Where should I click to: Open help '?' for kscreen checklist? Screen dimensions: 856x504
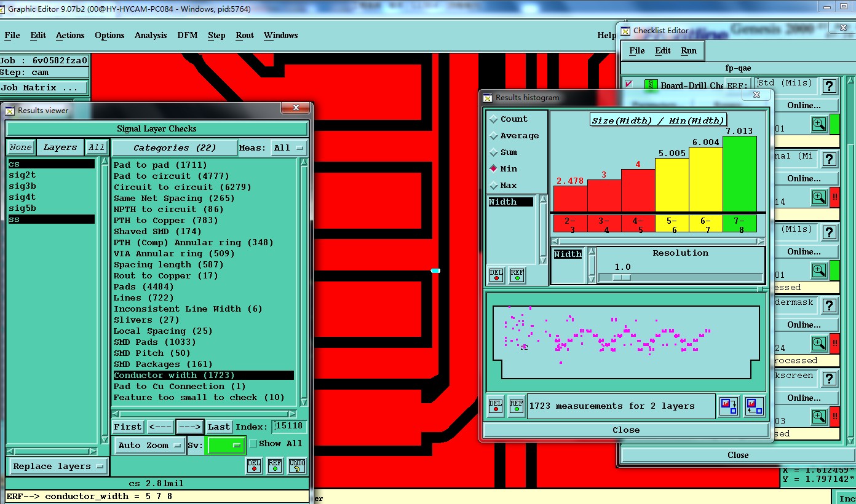pyautogui.click(x=830, y=379)
